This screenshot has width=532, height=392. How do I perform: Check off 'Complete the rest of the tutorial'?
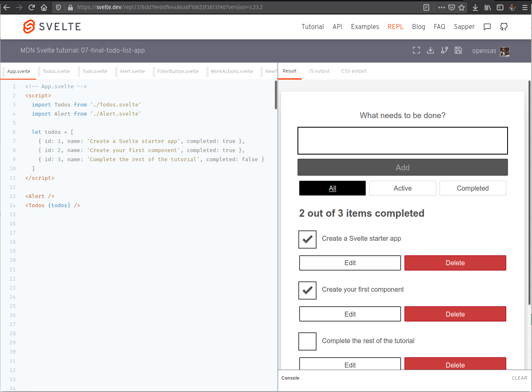click(x=307, y=341)
